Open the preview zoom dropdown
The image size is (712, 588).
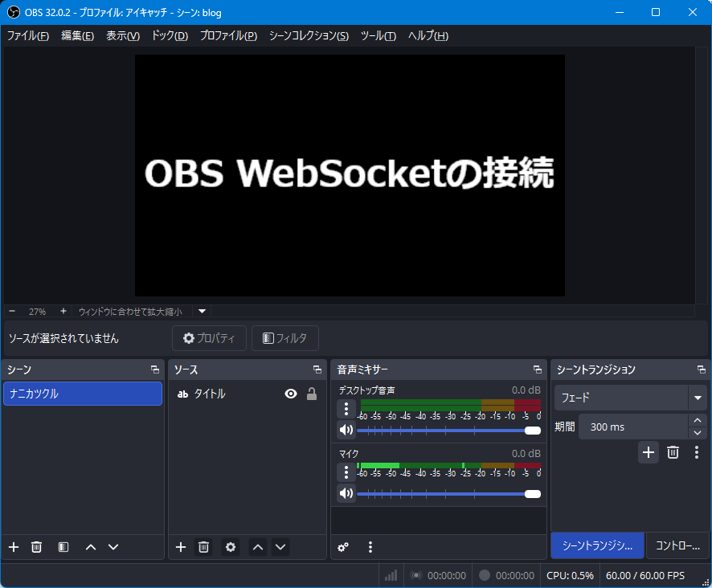coord(201,312)
